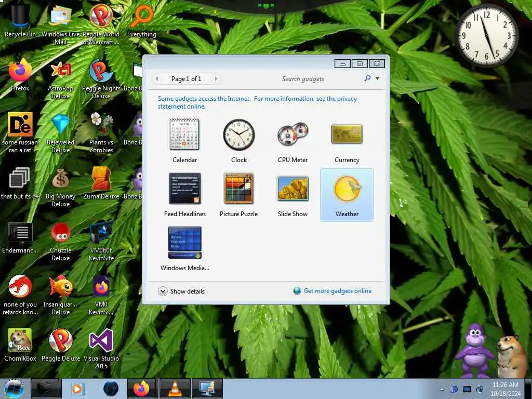The width and height of the screenshot is (532, 399).
Task: Select Windows Live Mail desktop icon
Action: (60, 24)
